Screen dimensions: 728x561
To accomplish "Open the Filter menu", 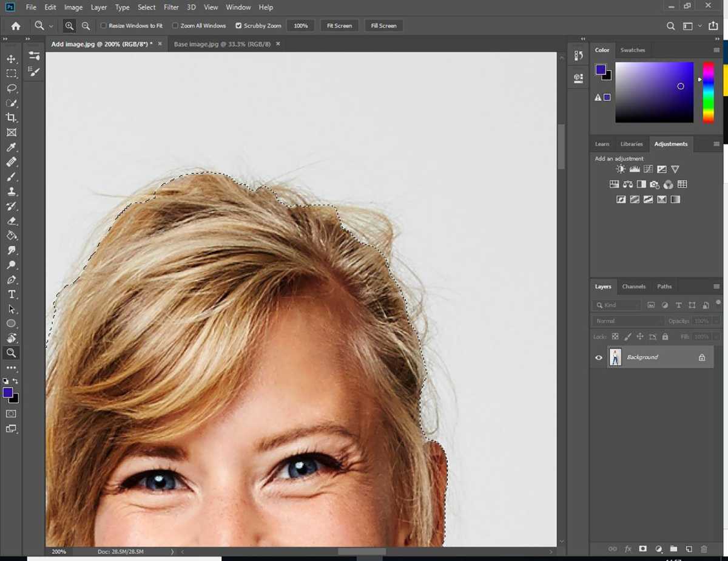I will 172,7.
